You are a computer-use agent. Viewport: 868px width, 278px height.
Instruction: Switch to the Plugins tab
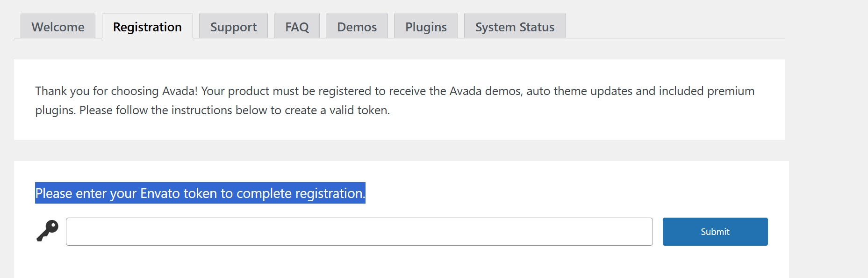tap(426, 27)
